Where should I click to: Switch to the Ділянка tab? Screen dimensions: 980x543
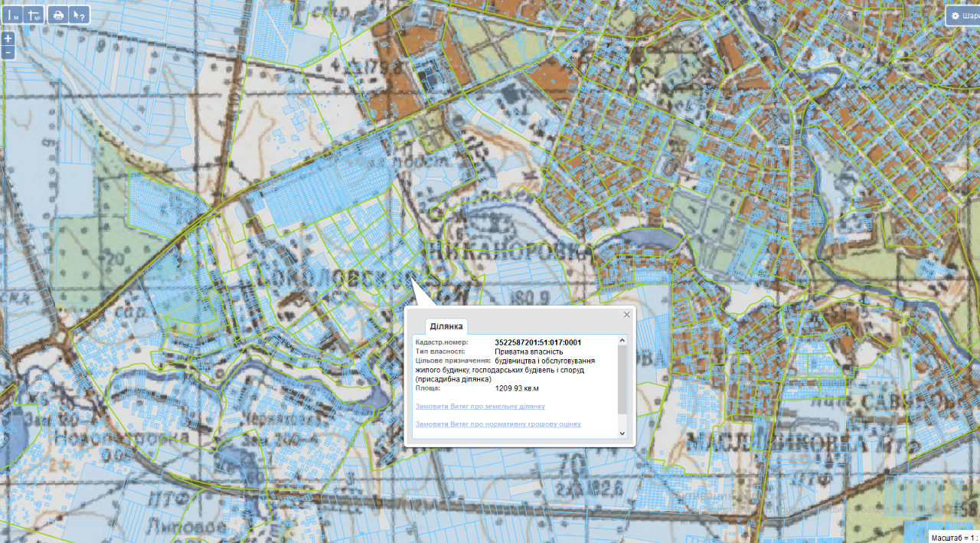[x=446, y=325]
